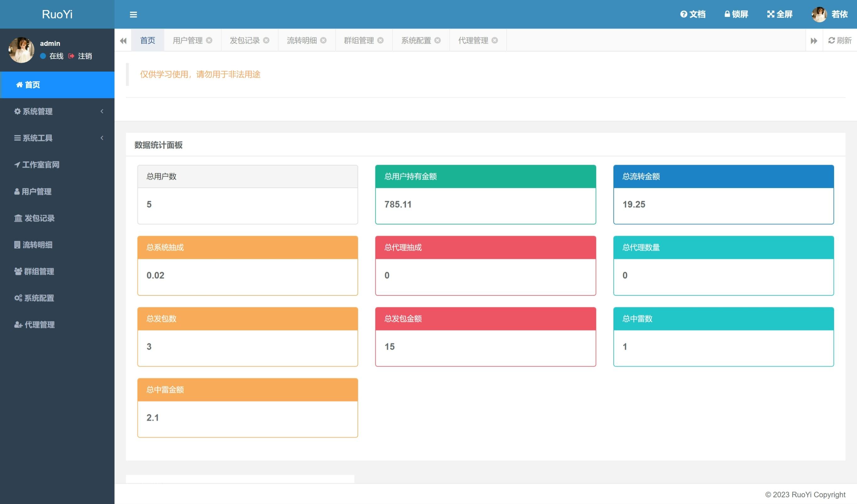Switch to the 群组管理 tab
The height and width of the screenshot is (504, 857).
point(359,40)
